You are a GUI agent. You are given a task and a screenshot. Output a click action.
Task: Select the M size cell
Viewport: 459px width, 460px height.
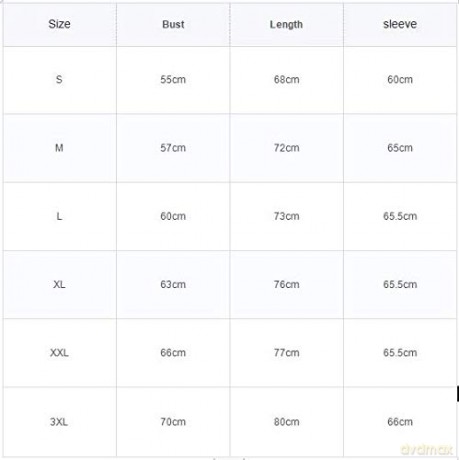[x=59, y=148]
